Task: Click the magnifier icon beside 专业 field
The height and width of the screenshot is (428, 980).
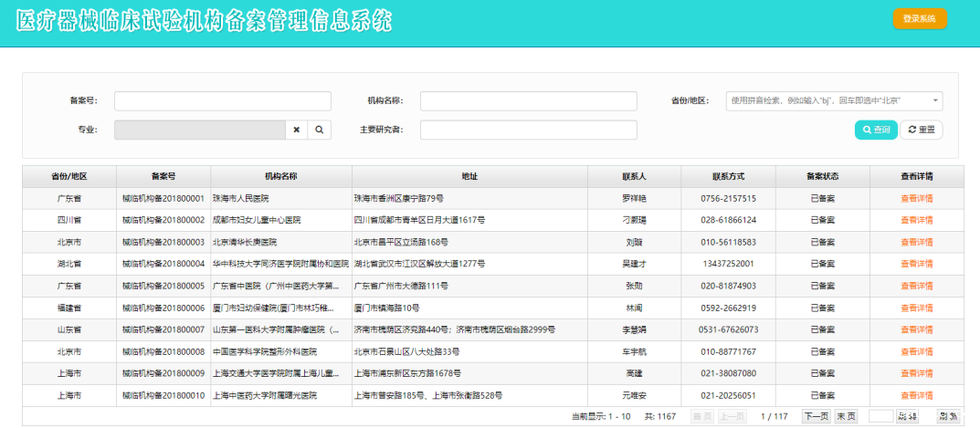Action: (x=319, y=130)
